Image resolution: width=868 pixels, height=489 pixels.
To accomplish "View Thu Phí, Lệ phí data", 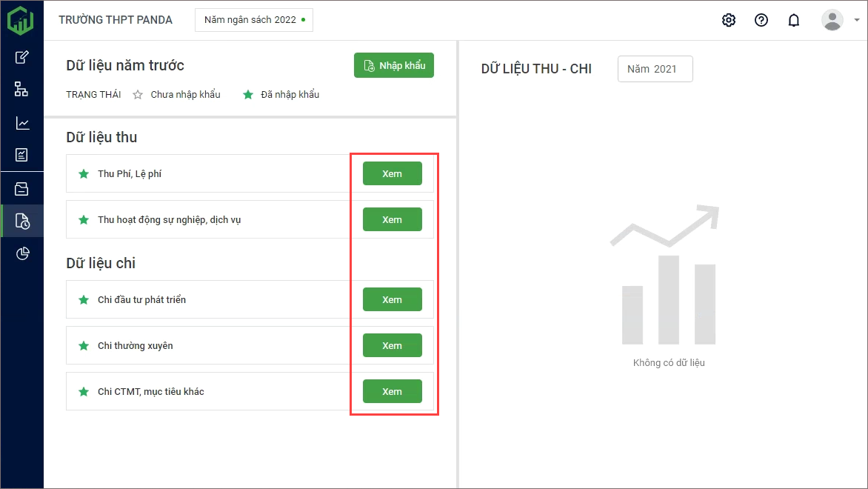I will point(392,173).
